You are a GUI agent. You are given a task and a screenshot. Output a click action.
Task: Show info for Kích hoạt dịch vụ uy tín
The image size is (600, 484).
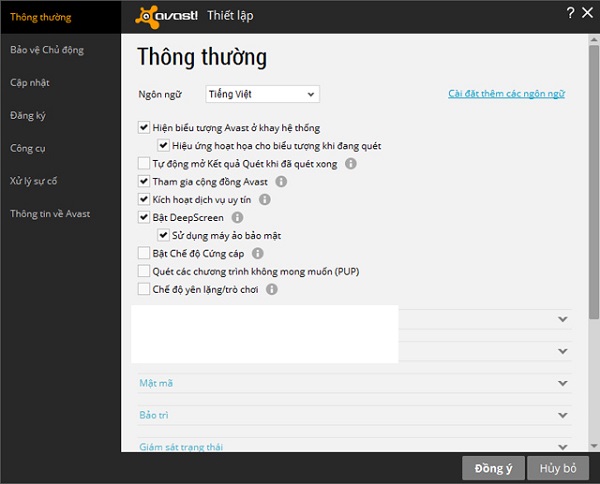pyautogui.click(x=264, y=200)
